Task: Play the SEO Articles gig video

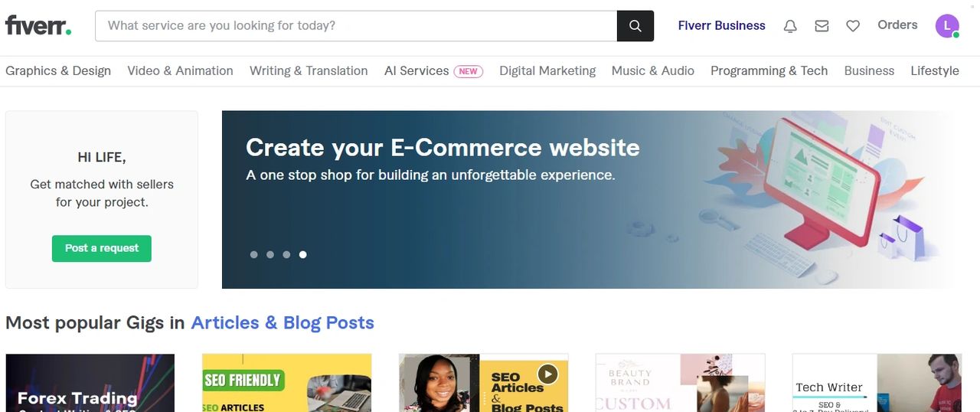Action: coord(547,374)
